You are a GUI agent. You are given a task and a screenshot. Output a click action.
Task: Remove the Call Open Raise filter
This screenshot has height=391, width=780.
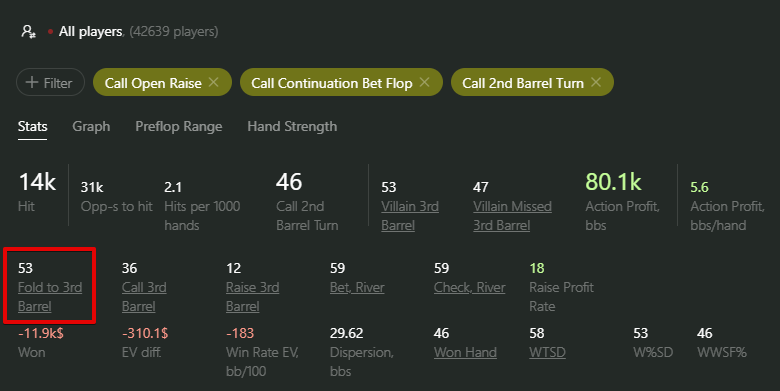coord(213,82)
